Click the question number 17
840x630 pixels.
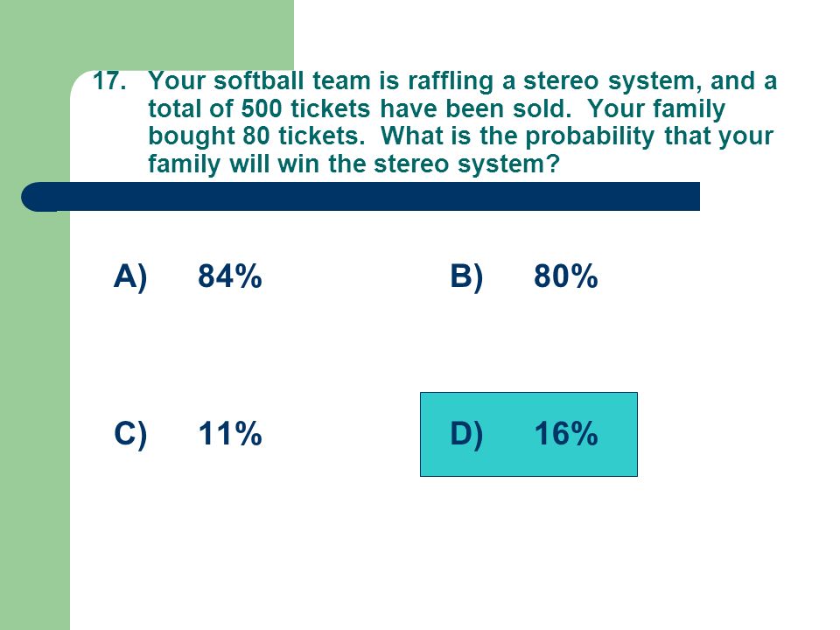pos(109,80)
